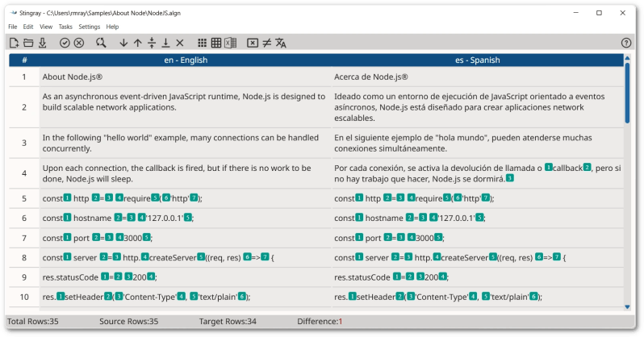Click the open folder icon
Image resolution: width=644 pixels, height=337 pixels.
28,43
